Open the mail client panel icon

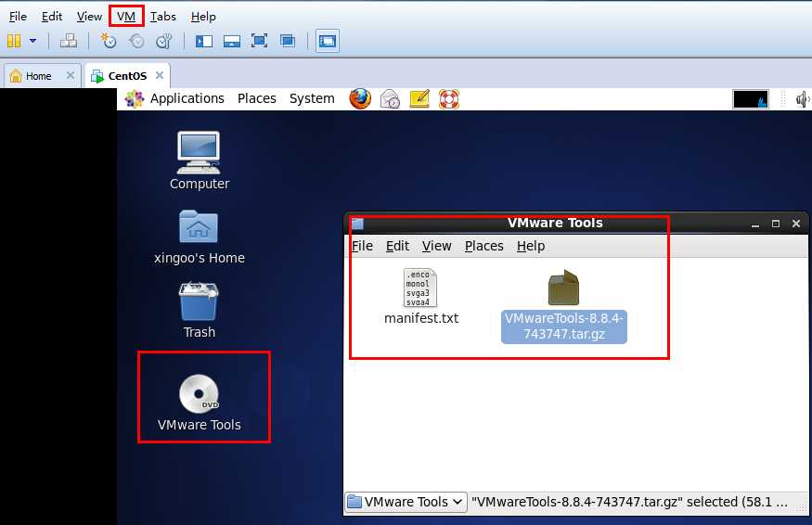click(390, 99)
